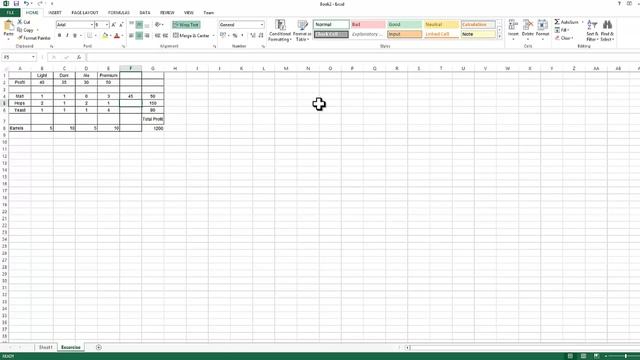Toggle Wrap Text

[186, 25]
